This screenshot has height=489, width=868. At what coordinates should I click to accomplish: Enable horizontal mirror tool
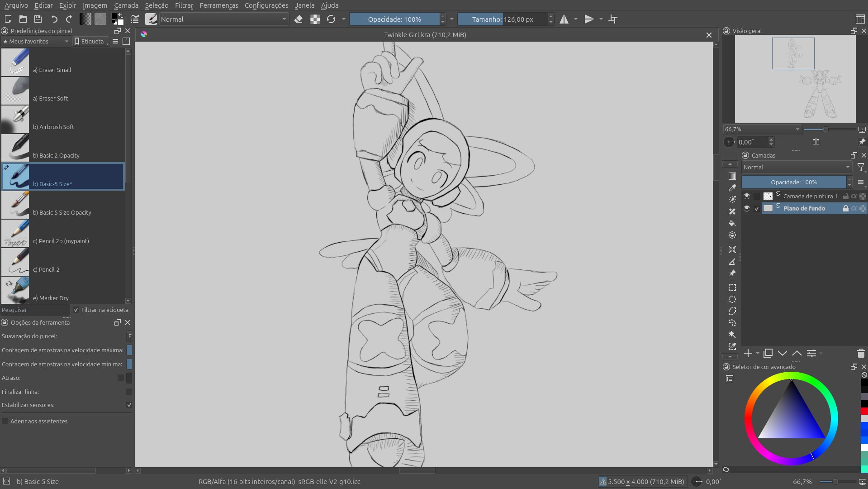[x=564, y=19]
